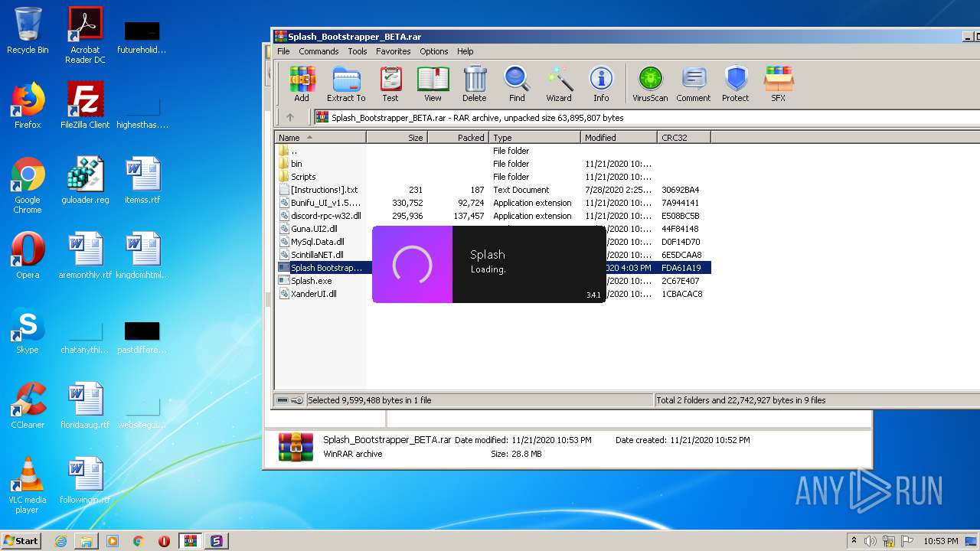
Task: Run the Test archive tool
Action: 390,83
